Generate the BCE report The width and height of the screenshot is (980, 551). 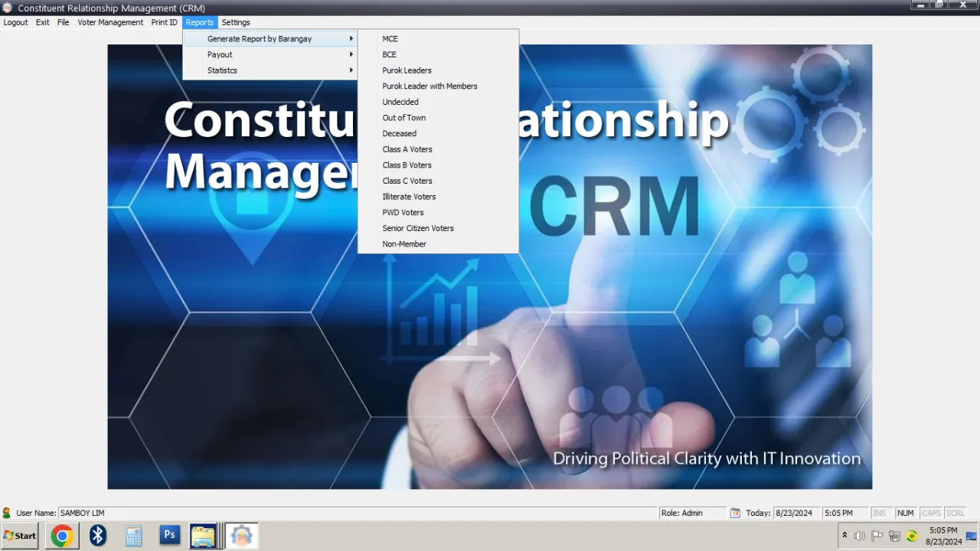pos(438,54)
